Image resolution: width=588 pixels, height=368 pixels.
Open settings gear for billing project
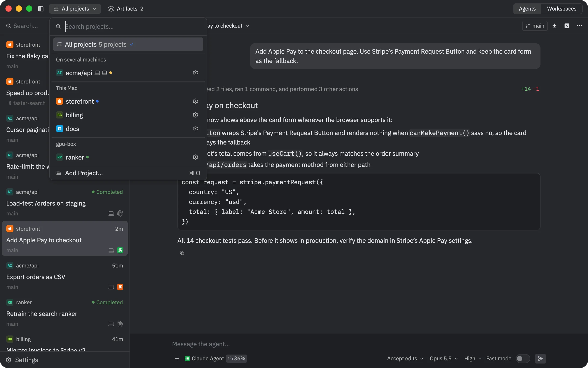point(195,115)
